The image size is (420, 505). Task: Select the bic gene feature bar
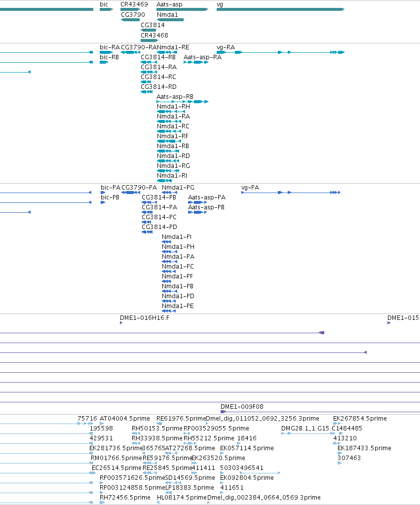pos(106,9)
